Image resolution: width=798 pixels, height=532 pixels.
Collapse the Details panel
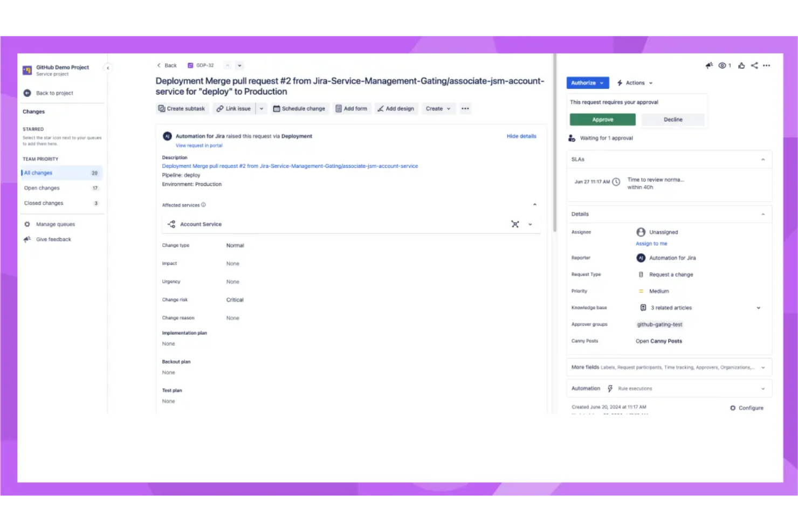(763, 215)
